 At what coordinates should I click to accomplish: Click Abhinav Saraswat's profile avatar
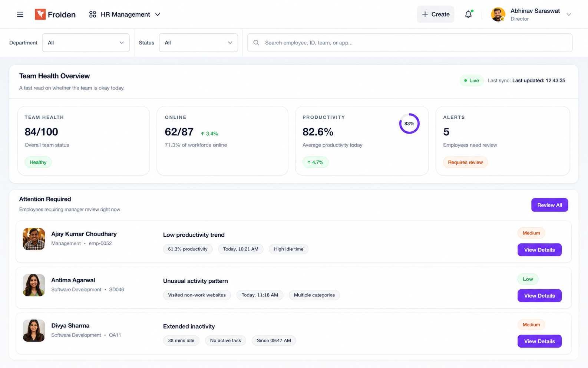pos(498,14)
